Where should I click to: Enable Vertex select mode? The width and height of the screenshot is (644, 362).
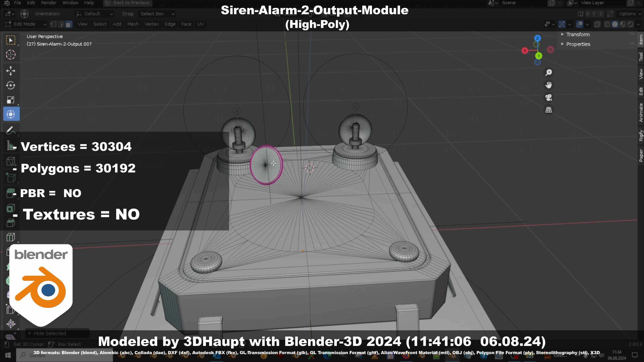pyautogui.click(x=53, y=24)
